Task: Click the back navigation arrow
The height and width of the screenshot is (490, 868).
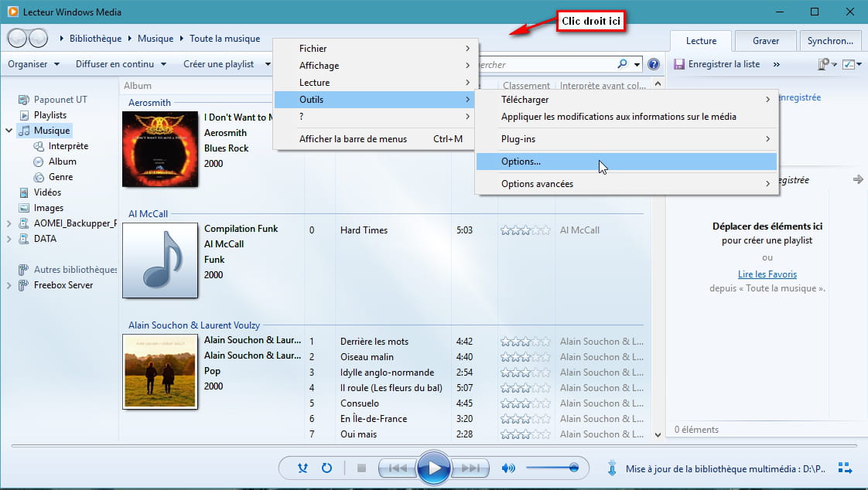Action: point(17,38)
